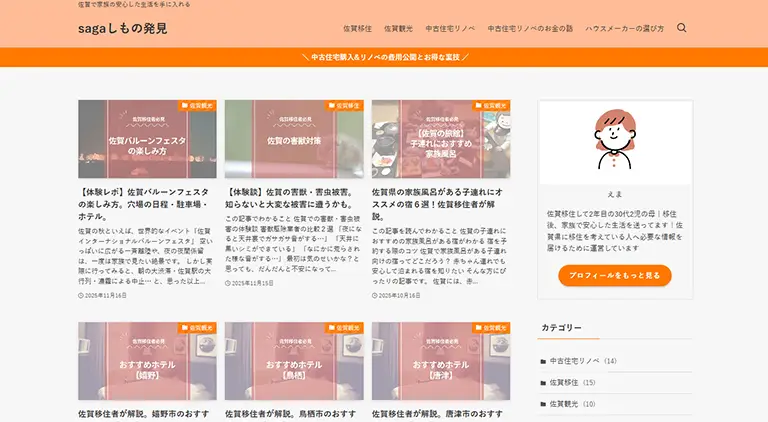The width and height of the screenshot is (768, 422).
Task: Click 佐賀観光 category tag on 唐津 hotel card
Action: tap(491, 328)
